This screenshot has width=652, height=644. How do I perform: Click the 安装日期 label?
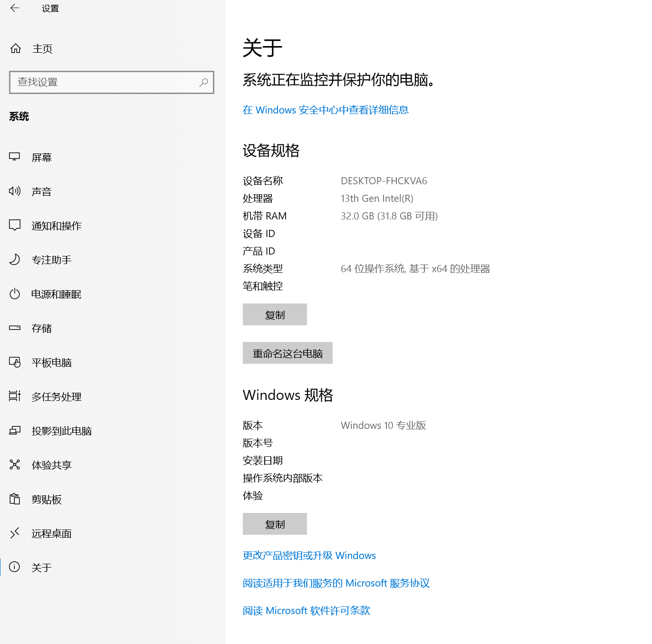pos(263,461)
